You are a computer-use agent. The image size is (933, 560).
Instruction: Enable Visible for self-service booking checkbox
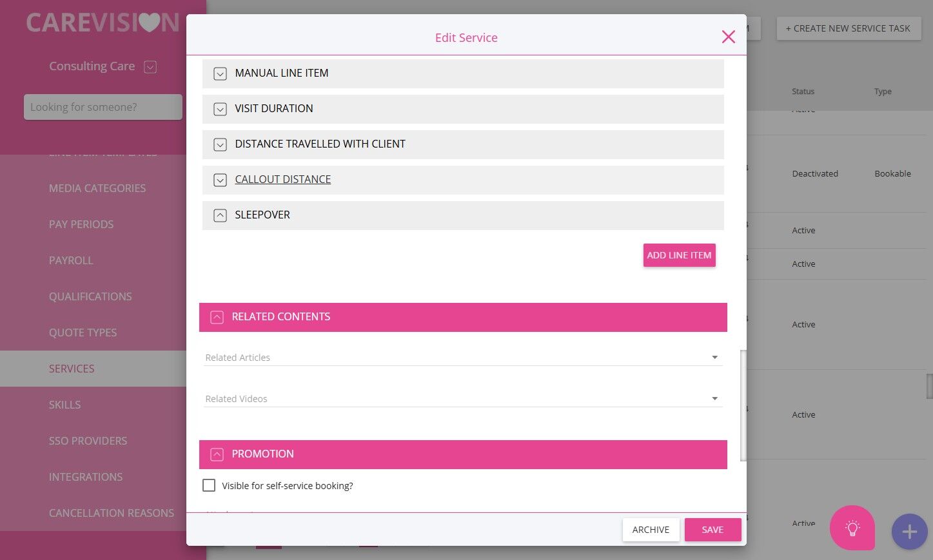pos(209,485)
